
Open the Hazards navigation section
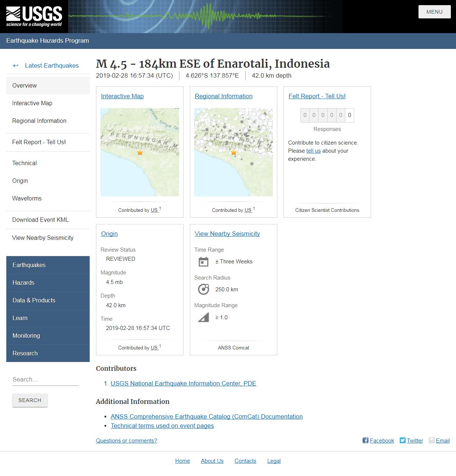point(48,283)
